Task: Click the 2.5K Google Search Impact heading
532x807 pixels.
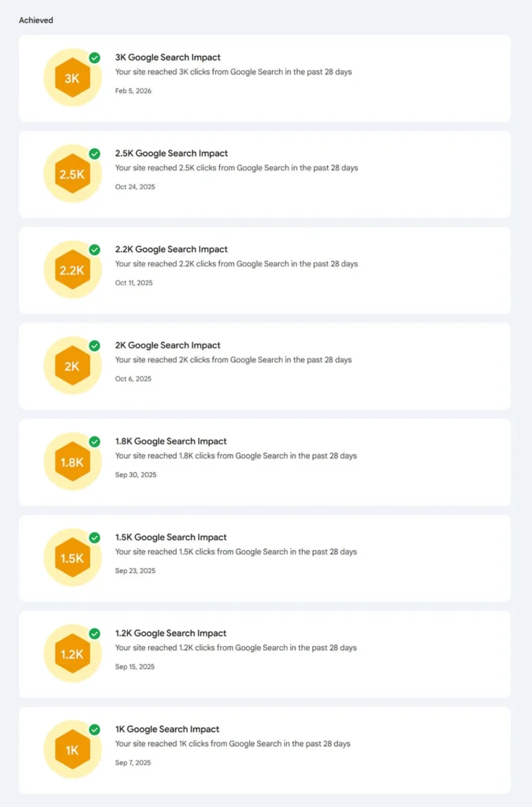Action: [x=169, y=154]
